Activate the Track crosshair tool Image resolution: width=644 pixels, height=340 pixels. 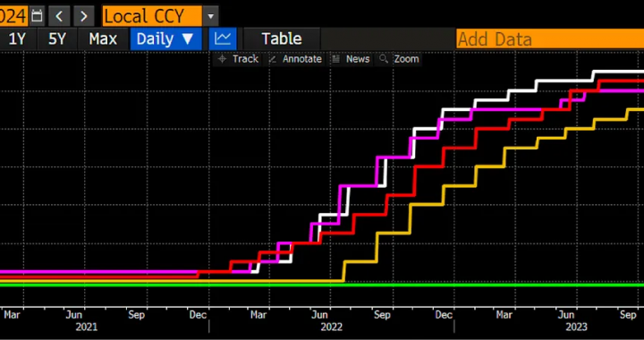coord(238,59)
